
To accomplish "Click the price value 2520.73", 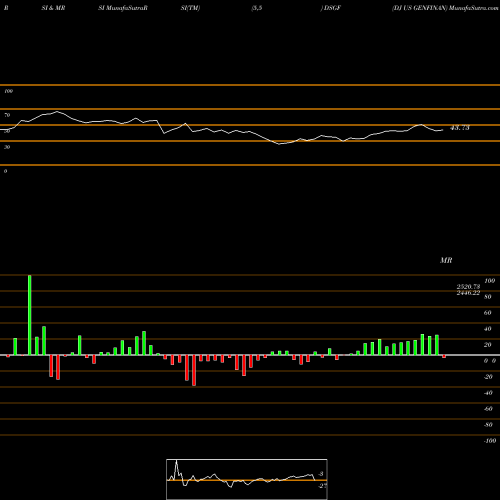I will point(468,287).
